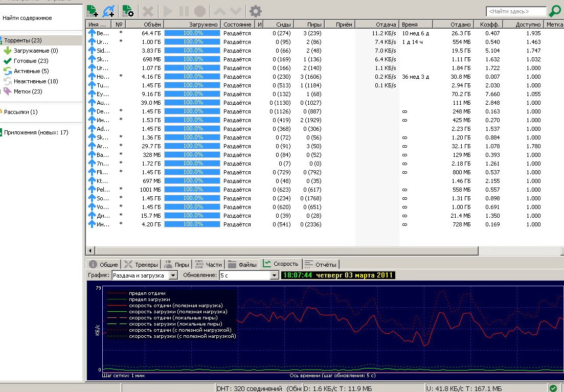Image resolution: width=564 pixels, height=392 pixels.
Task: Click the green search magnifier icon
Action: tap(555, 11)
